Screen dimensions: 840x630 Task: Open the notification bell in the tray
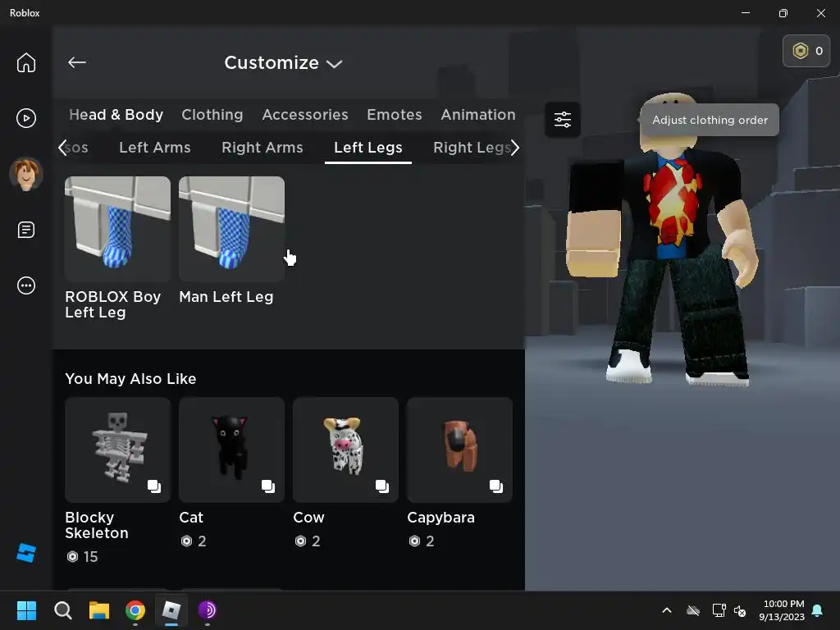tap(818, 610)
